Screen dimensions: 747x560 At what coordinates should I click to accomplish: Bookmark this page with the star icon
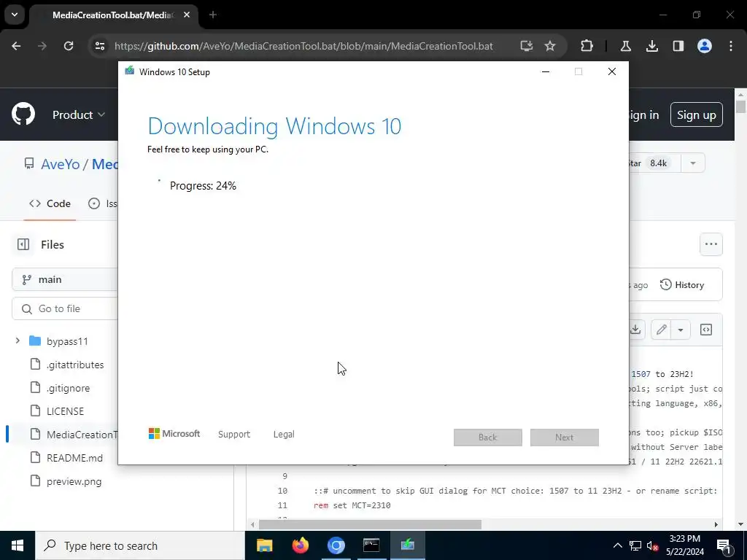click(x=550, y=46)
